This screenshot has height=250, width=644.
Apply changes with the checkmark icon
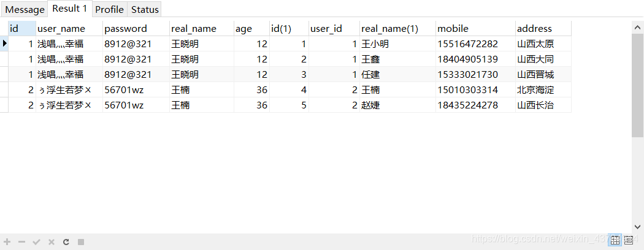point(37,242)
